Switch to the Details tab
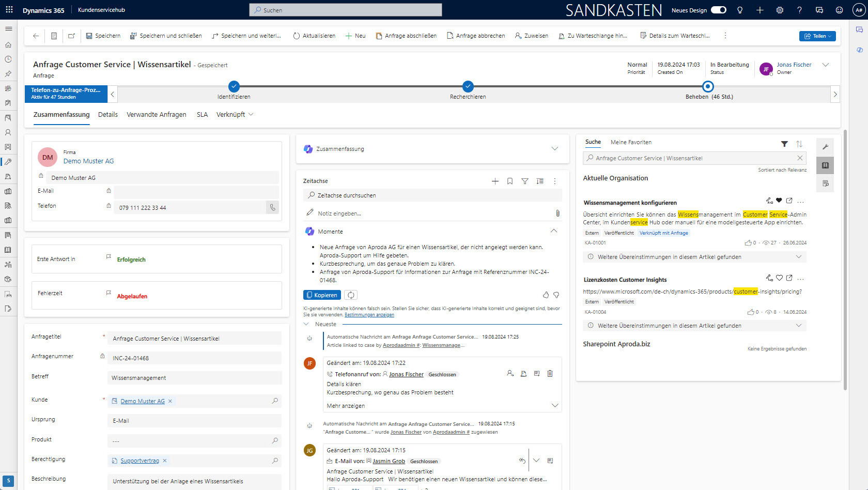This screenshot has height=490, width=868. [107, 114]
